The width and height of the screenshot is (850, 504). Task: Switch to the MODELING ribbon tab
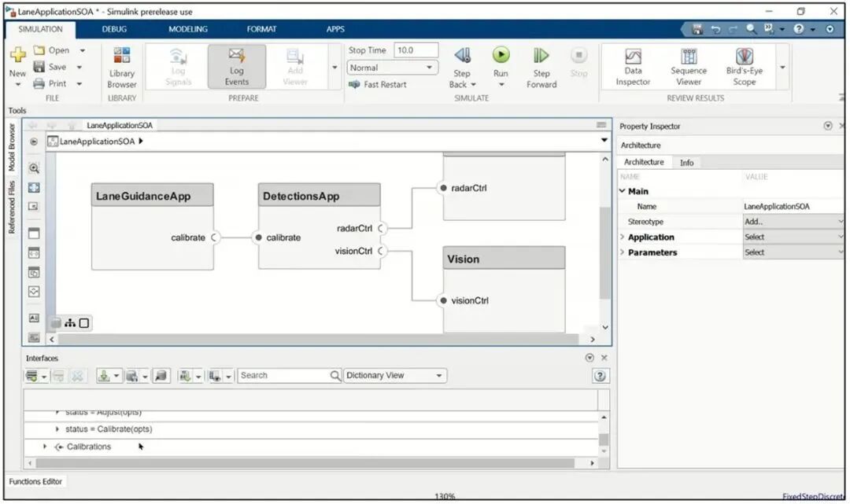click(x=188, y=29)
